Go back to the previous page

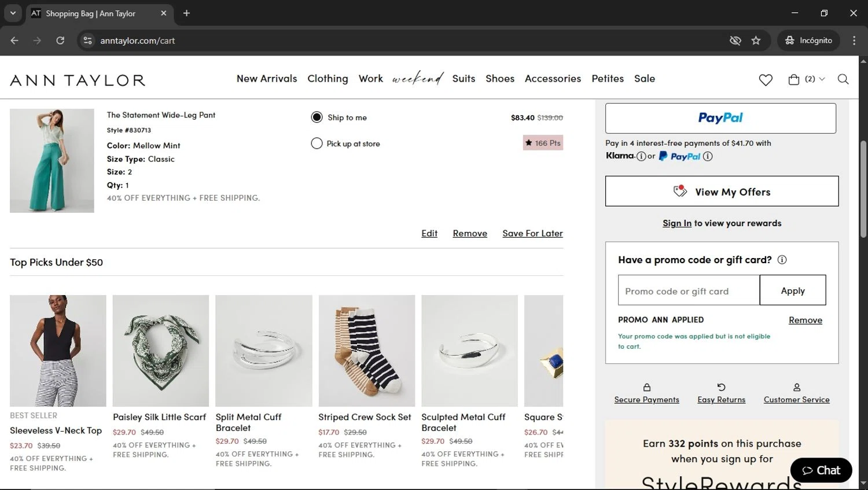(x=14, y=40)
